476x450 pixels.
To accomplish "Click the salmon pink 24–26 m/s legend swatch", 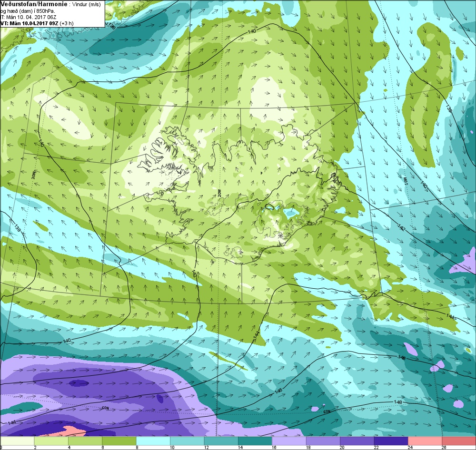I will pyautogui.click(x=425, y=440).
